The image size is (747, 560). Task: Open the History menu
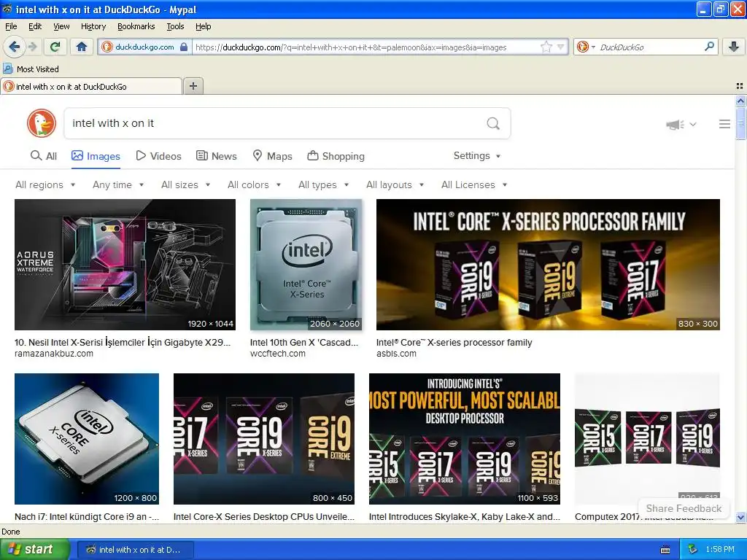point(93,26)
